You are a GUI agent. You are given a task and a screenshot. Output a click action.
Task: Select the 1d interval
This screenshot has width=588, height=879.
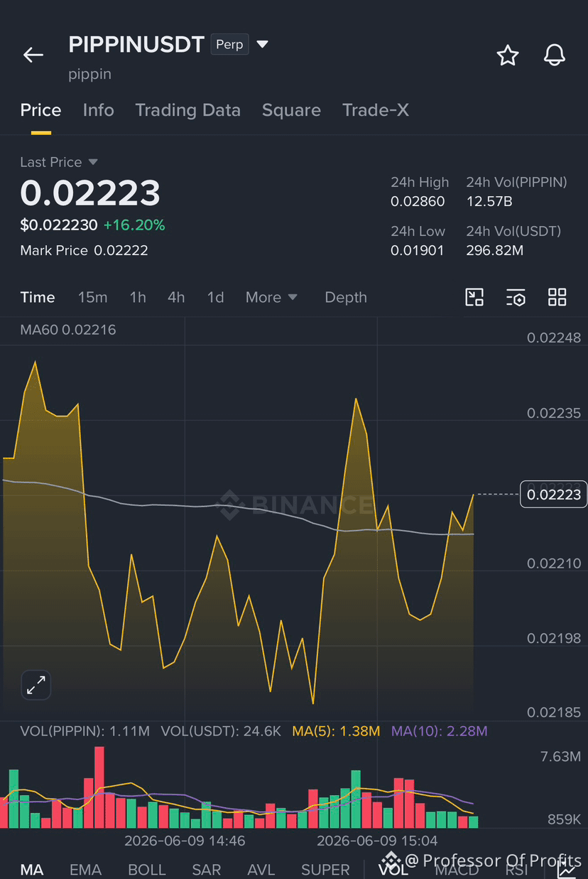[x=215, y=297]
